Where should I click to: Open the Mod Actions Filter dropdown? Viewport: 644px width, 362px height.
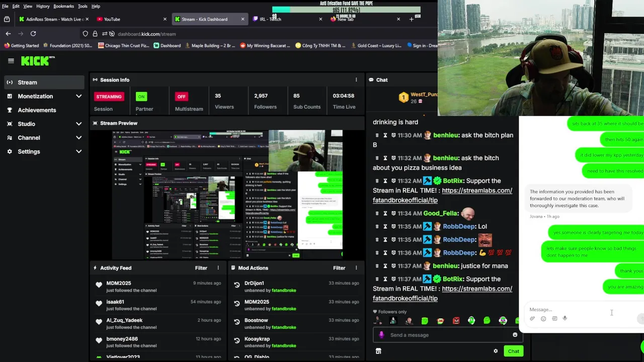(x=339, y=268)
